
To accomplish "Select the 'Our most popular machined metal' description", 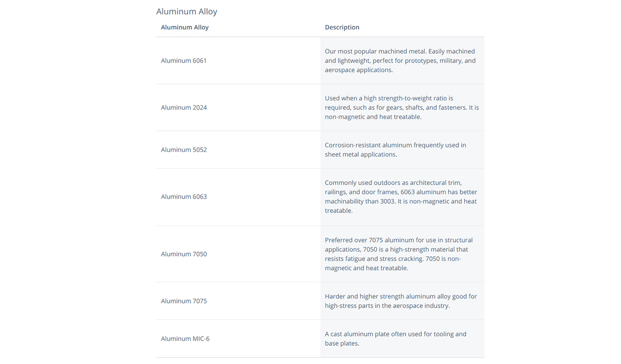I will [x=401, y=60].
